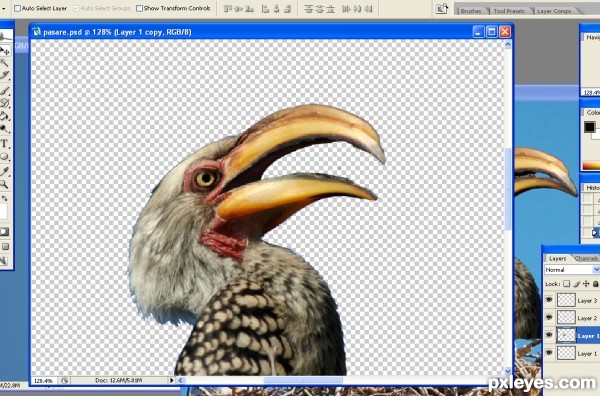
Task: Enable the Show Transform Controls checkbox
Action: [139, 8]
